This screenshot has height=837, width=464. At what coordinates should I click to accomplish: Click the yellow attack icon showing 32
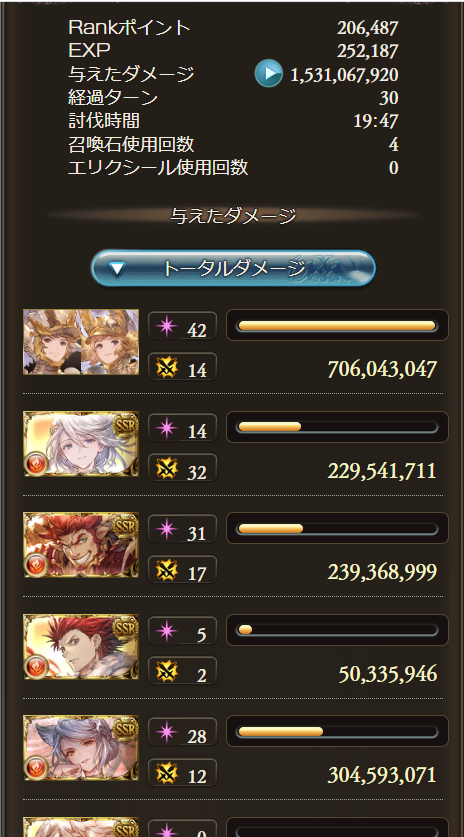click(x=167, y=468)
